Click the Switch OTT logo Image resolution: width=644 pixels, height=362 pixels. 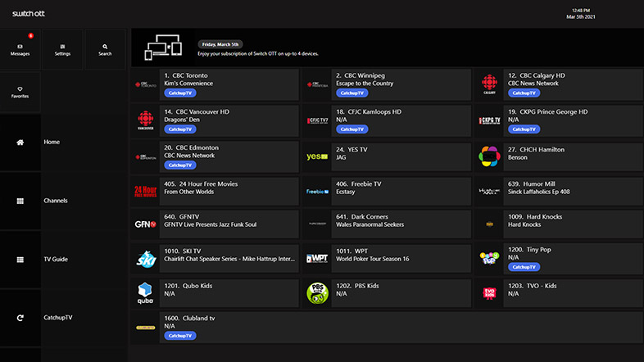(x=29, y=14)
